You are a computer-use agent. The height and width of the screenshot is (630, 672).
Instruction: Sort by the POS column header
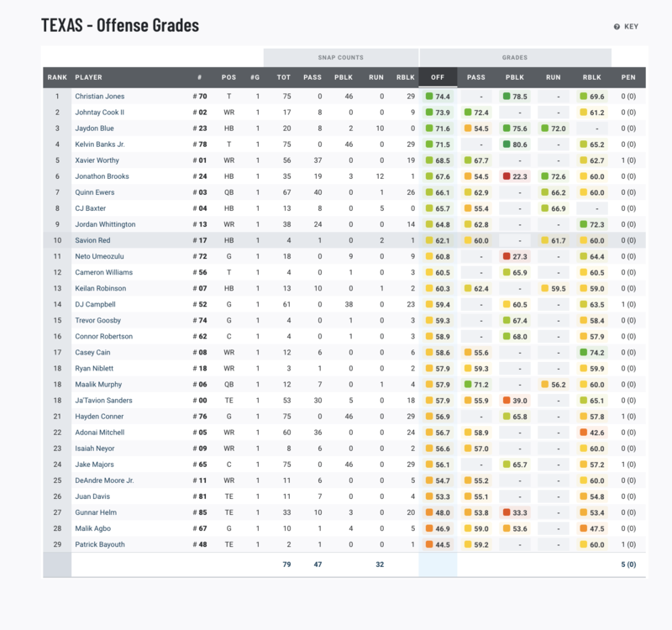228,77
